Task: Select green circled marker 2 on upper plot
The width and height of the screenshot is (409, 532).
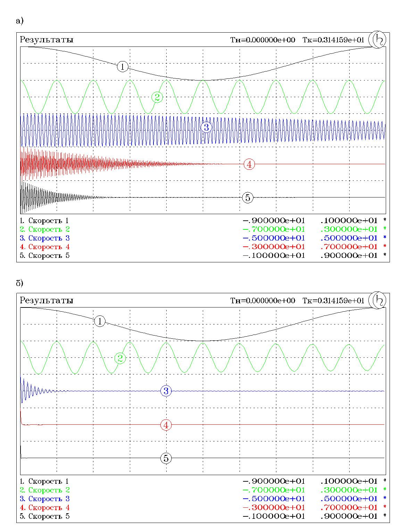Action: tap(157, 97)
